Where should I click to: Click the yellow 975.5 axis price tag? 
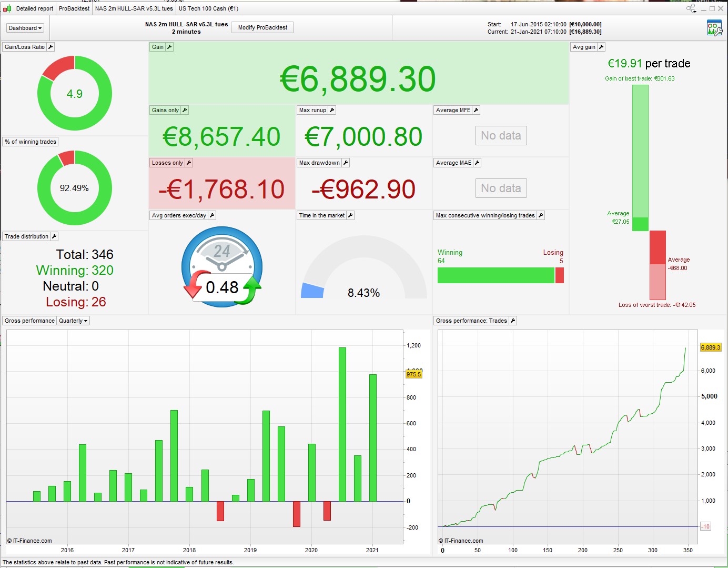[x=413, y=374]
